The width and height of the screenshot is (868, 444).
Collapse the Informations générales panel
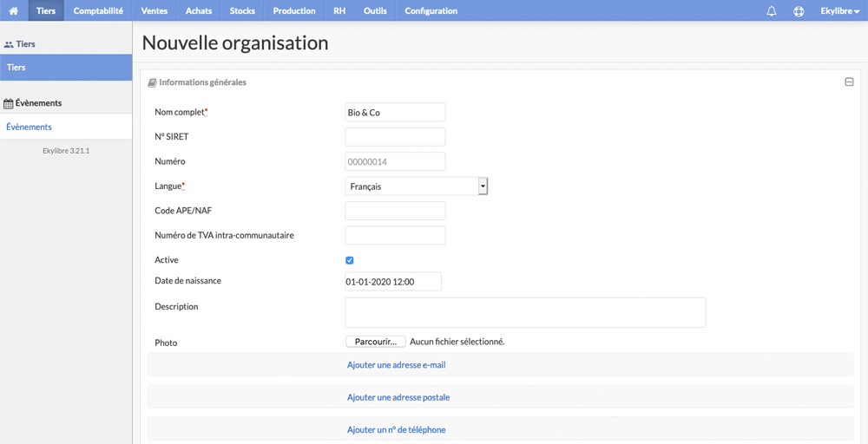coord(849,82)
